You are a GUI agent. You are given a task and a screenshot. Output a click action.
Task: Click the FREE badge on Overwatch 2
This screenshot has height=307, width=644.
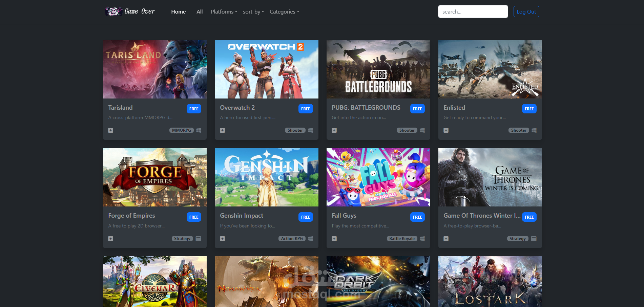pos(306,109)
